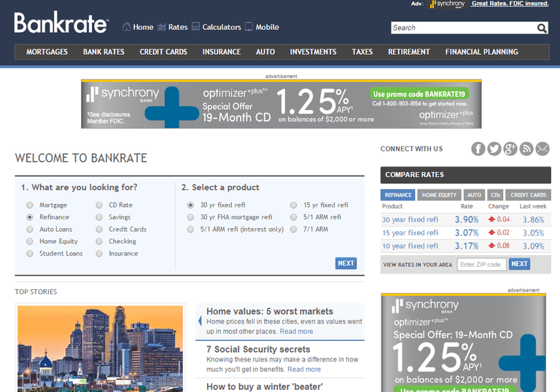Choose the 7/1 ARM option

pyautogui.click(x=293, y=230)
